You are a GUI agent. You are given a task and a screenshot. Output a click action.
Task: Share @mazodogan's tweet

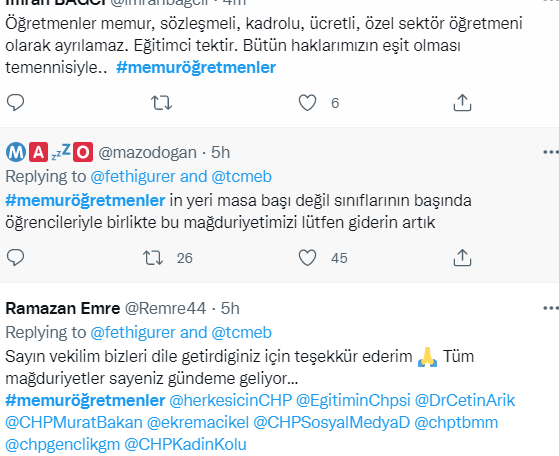pos(462,258)
